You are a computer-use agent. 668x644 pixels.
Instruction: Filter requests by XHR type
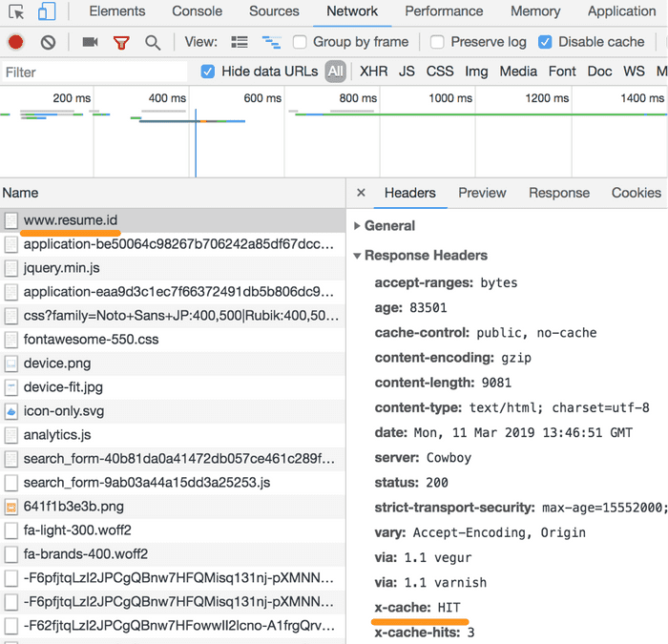click(x=374, y=72)
